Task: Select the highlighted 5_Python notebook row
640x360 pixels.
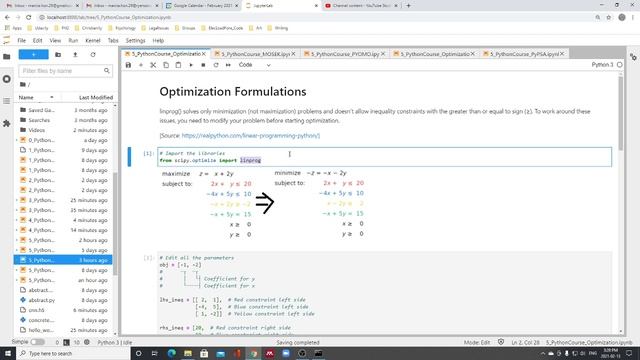Action: point(63,260)
